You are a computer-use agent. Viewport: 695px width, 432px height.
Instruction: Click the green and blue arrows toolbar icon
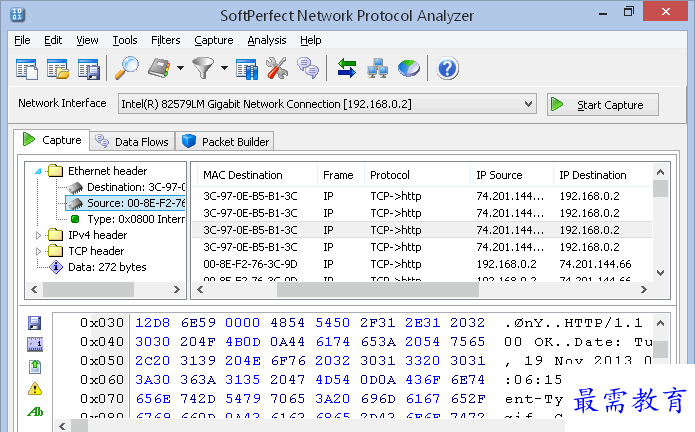point(347,68)
